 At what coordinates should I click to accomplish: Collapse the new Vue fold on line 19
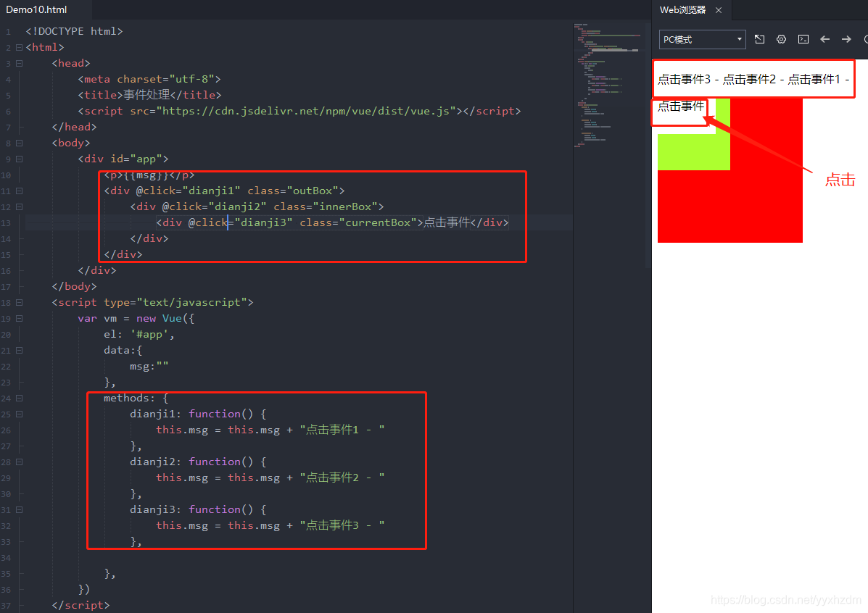click(x=20, y=319)
